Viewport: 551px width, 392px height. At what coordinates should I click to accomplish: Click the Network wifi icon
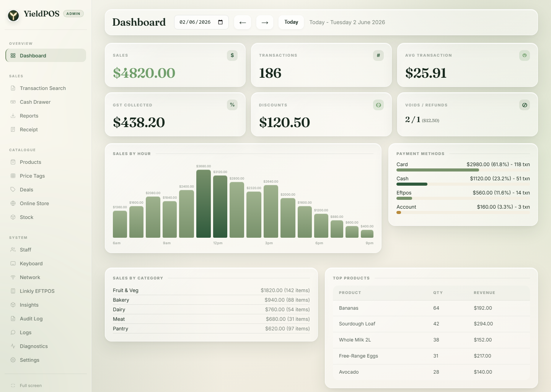(x=13, y=277)
